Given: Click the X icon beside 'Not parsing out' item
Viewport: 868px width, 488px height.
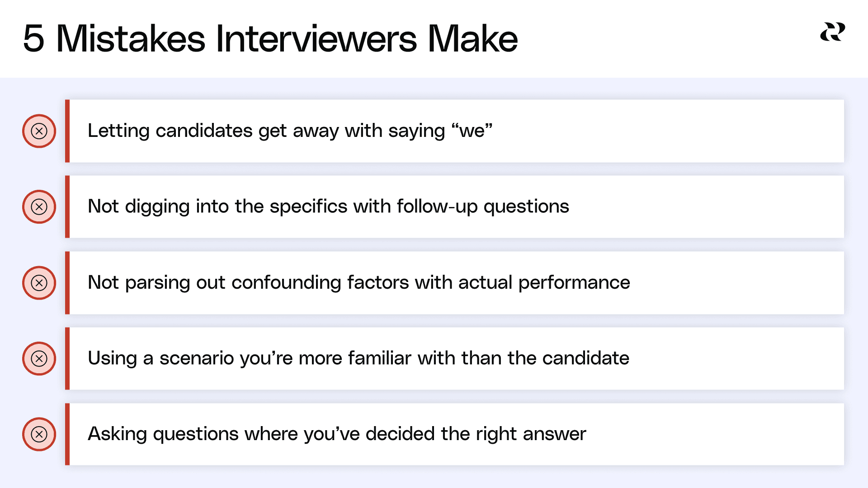Looking at the screenshot, I should [x=39, y=283].
